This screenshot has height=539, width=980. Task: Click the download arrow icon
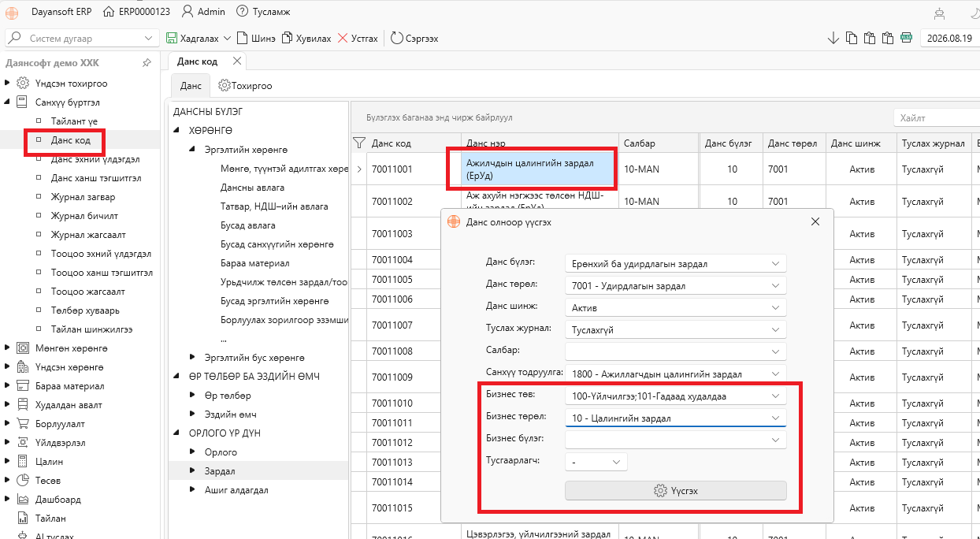coord(833,38)
